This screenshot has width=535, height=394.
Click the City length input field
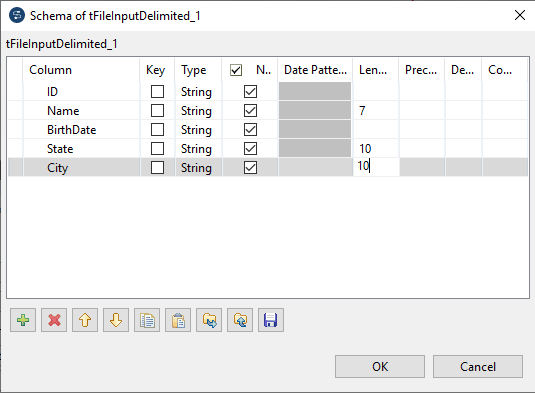(376, 167)
